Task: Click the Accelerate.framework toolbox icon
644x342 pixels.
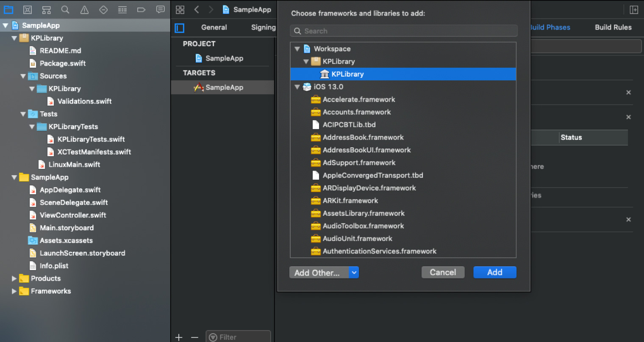Action: click(316, 99)
